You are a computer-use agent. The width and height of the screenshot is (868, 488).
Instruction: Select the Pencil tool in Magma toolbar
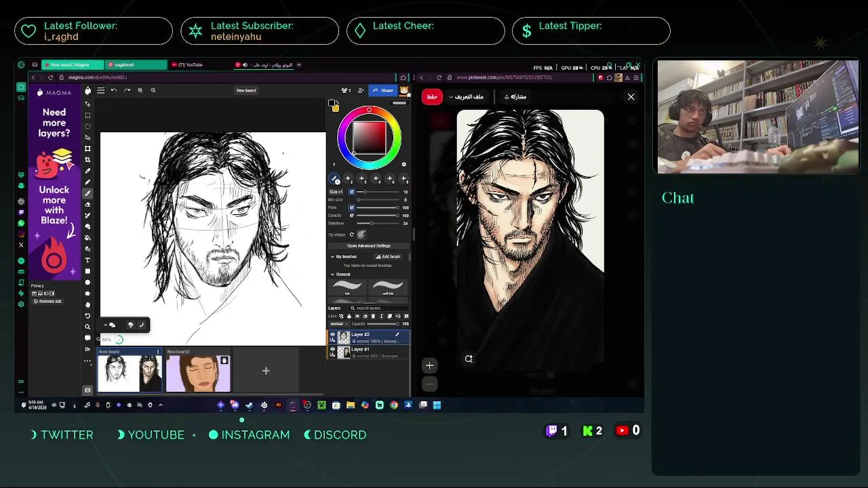coord(87,182)
